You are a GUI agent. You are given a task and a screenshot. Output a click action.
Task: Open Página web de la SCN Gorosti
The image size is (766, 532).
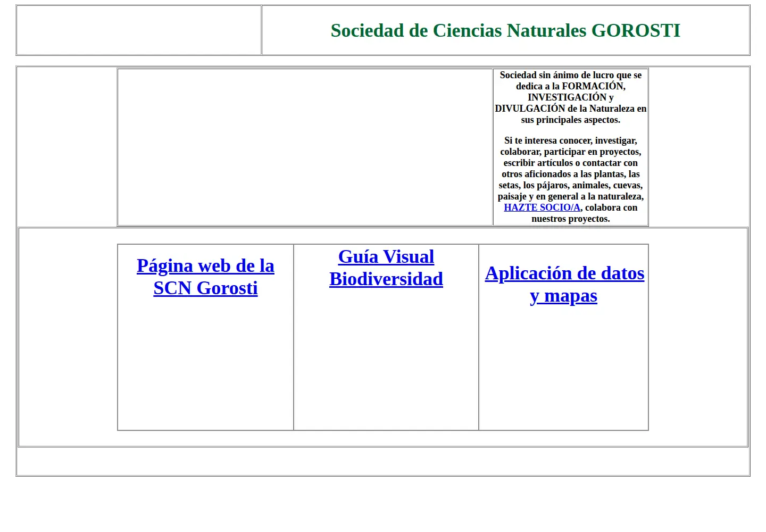click(x=205, y=277)
